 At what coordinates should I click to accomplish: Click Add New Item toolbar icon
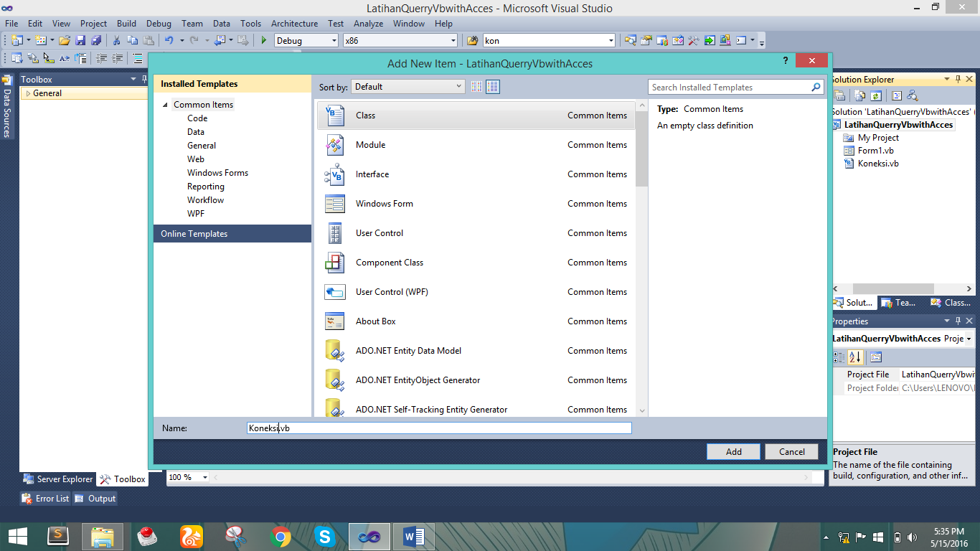pyautogui.click(x=41, y=40)
